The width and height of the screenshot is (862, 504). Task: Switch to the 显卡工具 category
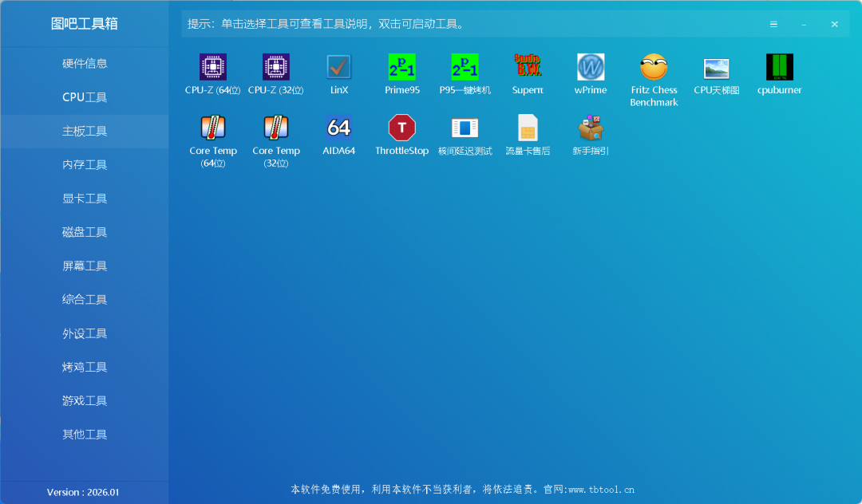click(85, 199)
